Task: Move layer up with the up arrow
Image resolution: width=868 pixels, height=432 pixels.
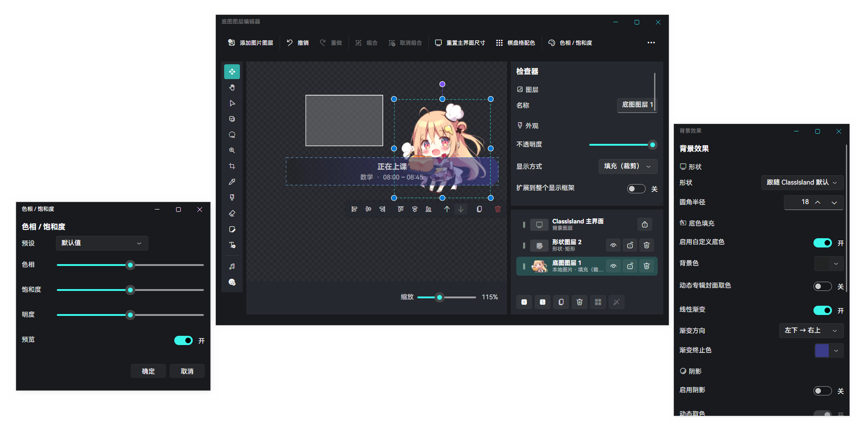Action: [x=447, y=209]
